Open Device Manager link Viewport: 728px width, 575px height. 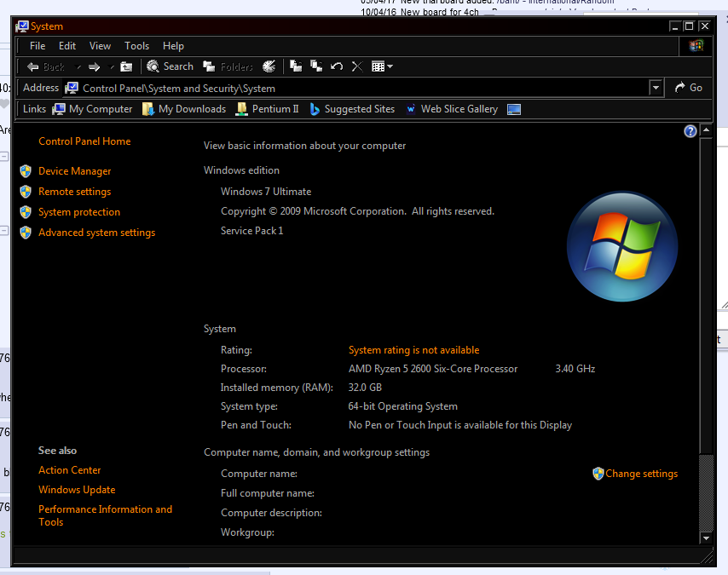tap(75, 171)
